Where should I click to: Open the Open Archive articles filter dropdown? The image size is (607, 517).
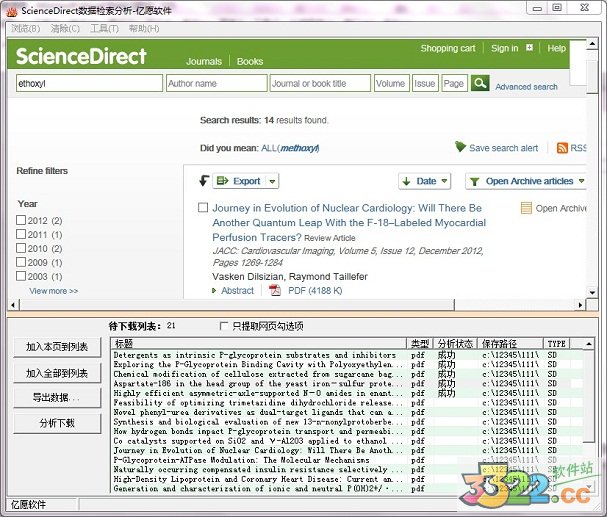528,181
